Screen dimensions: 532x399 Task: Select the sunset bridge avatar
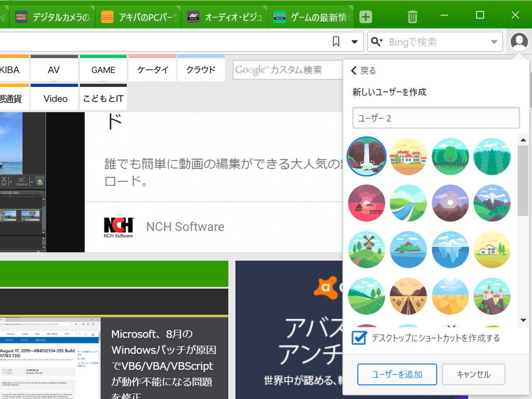tap(366, 203)
